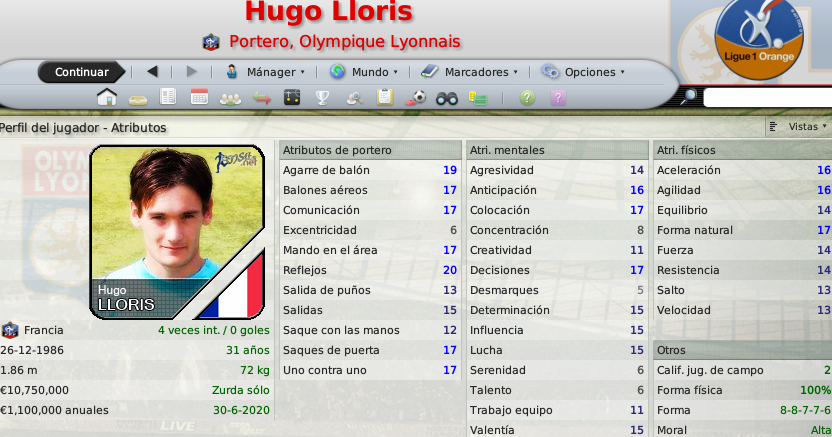Open the Marcadores menu
The image size is (832, 437).
click(469, 72)
